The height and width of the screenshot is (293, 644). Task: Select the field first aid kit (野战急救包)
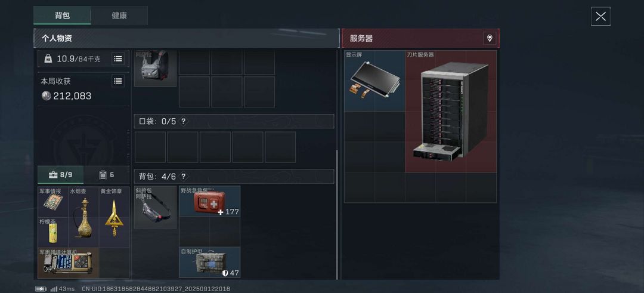tap(209, 201)
